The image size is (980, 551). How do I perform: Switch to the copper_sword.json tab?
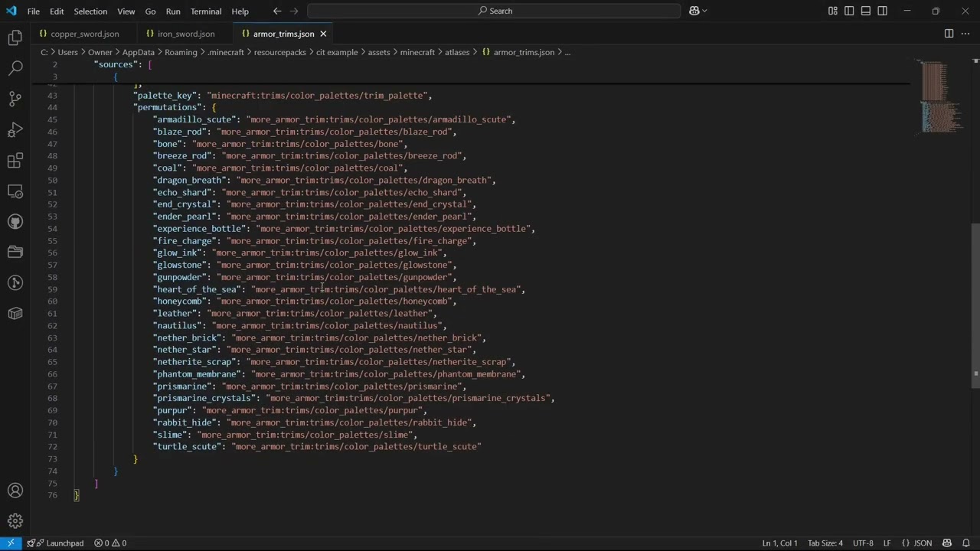tap(84, 34)
